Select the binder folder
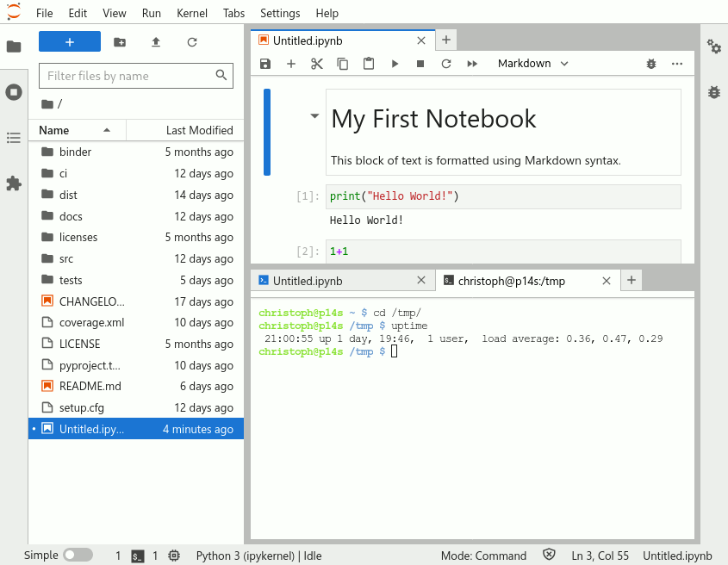728x565 pixels. [136, 152]
